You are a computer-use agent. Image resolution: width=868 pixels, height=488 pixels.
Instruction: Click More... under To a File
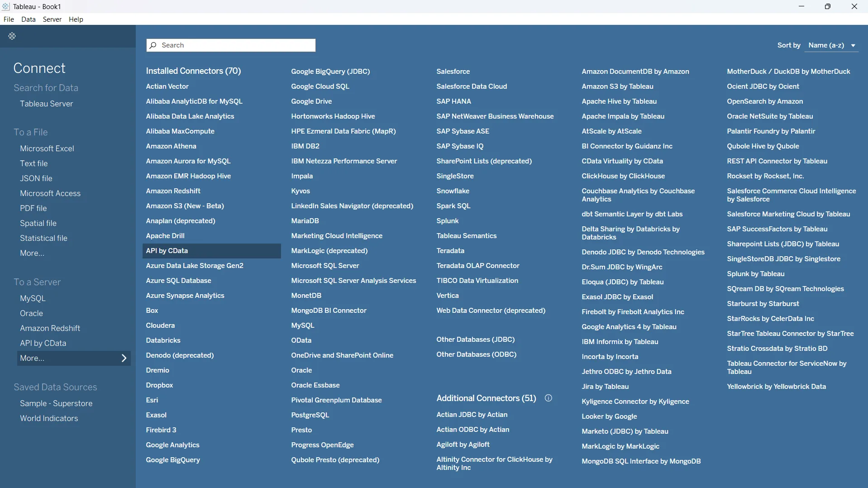coord(32,253)
